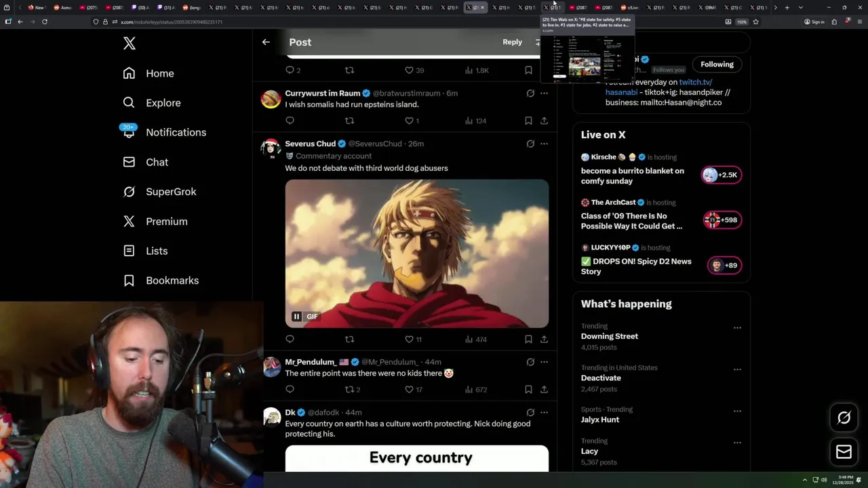The height and width of the screenshot is (488, 868).
Task: Open Grok on Severus Chud's post
Action: pyautogui.click(x=530, y=144)
